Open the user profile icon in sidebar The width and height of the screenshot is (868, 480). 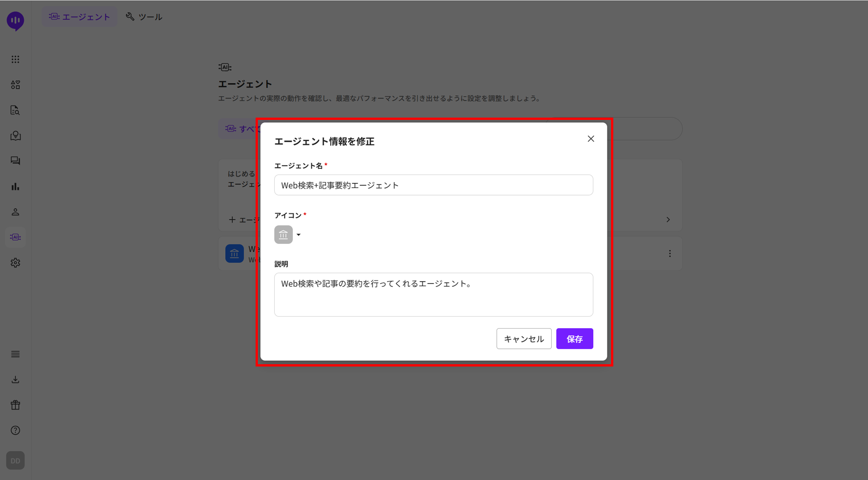click(15, 212)
